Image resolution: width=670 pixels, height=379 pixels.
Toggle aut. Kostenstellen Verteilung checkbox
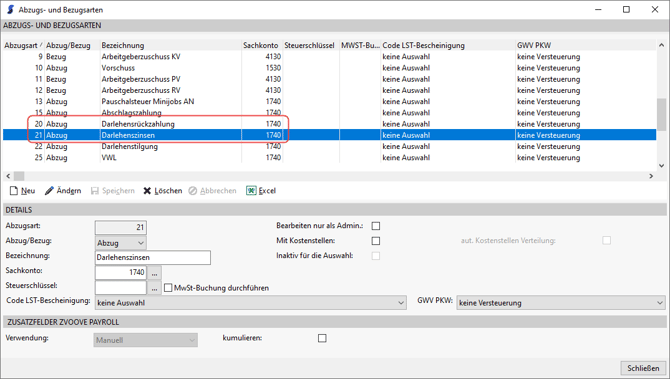point(606,241)
